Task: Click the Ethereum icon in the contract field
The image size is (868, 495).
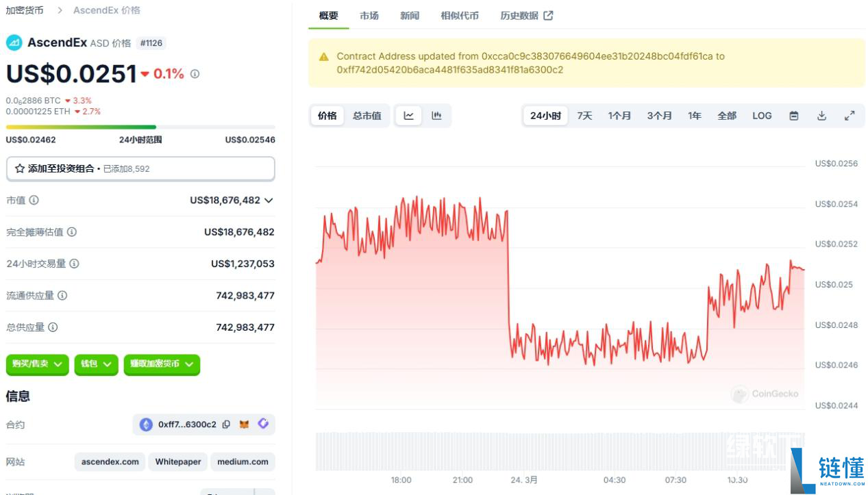Action: pyautogui.click(x=146, y=424)
